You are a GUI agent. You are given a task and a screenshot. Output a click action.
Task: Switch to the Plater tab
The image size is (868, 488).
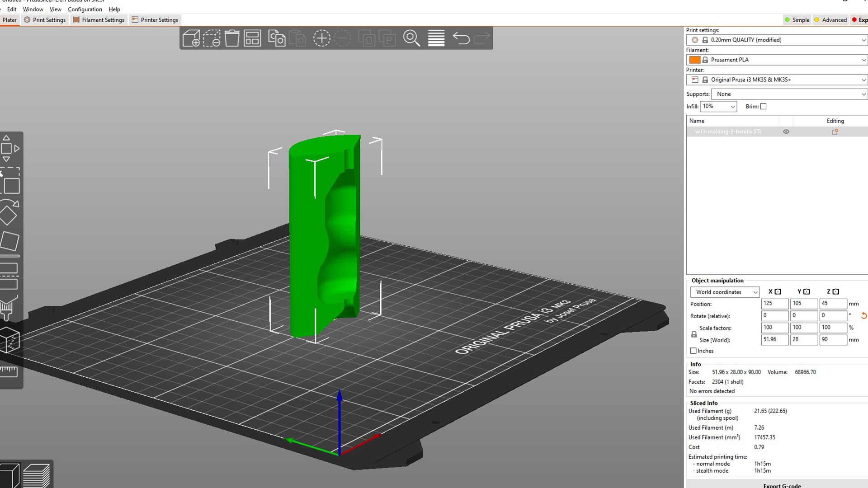pyautogui.click(x=9, y=20)
